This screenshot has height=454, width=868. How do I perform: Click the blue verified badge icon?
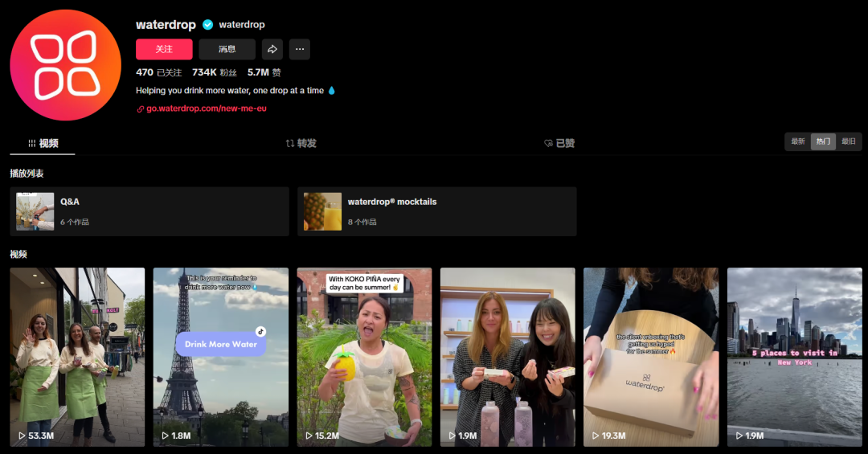(208, 25)
